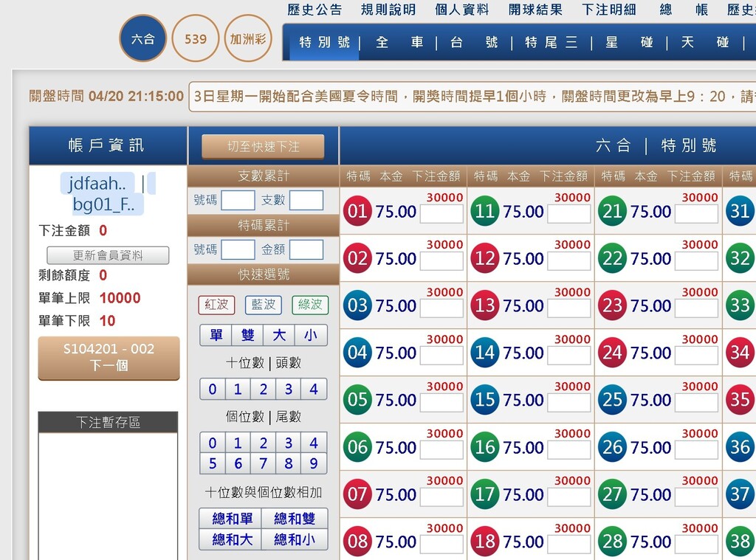This screenshot has height=560, width=756.
Task: Click green ball number 28
Action: [x=612, y=542]
